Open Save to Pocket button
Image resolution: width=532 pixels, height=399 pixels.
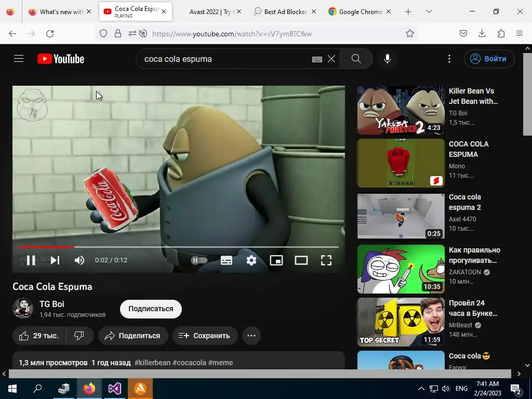click(x=463, y=33)
